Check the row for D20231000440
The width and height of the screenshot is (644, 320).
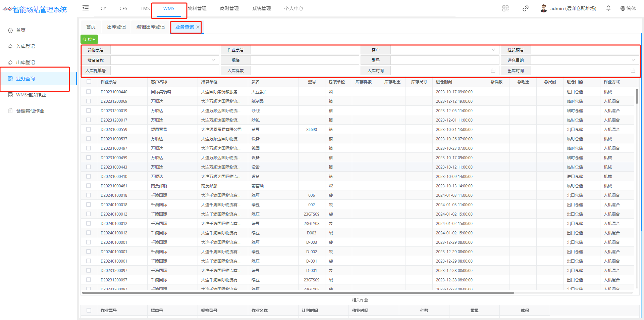89,92
